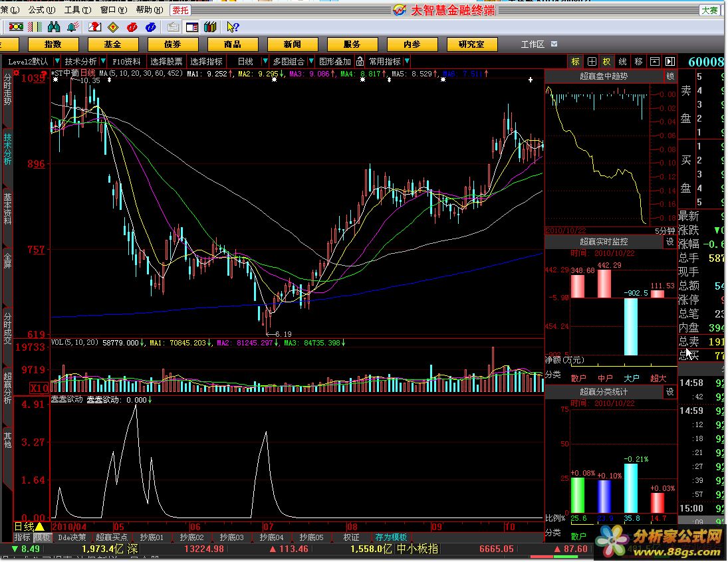The height and width of the screenshot is (562, 728).
Task: Expand the Level2默认 dropdown arrow
Action: (57, 61)
